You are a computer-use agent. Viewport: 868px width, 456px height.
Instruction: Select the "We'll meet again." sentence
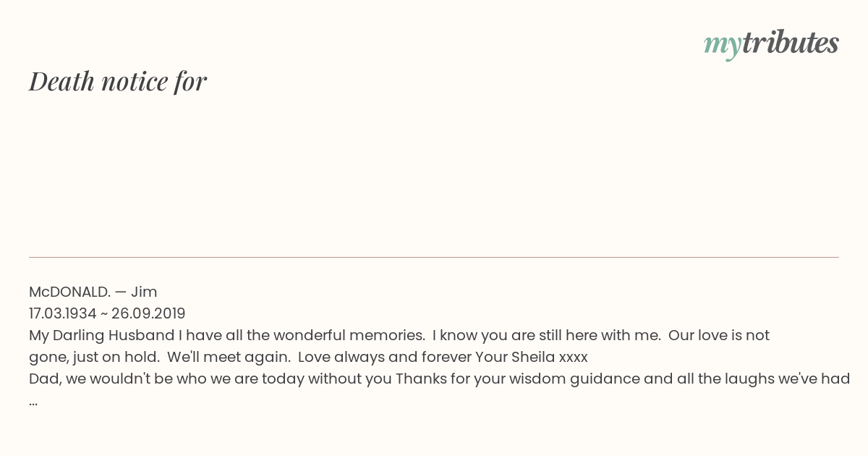(229, 357)
